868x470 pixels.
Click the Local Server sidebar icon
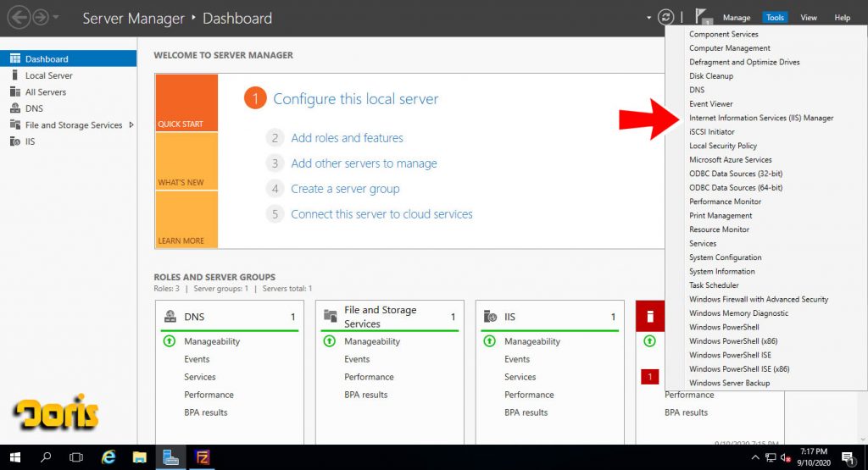[15, 75]
